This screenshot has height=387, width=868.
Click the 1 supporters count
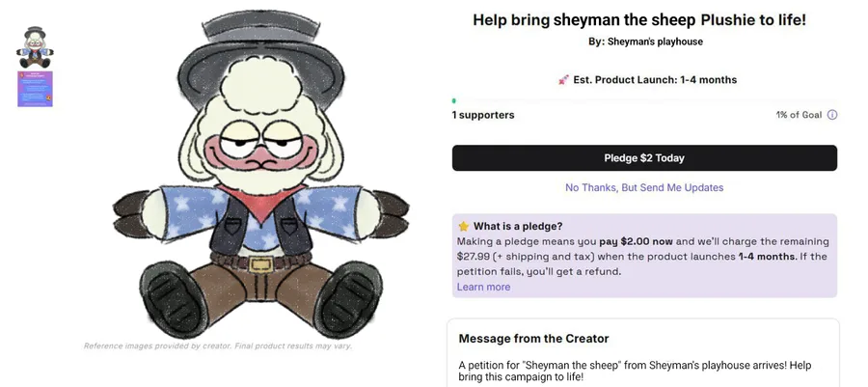click(x=483, y=115)
